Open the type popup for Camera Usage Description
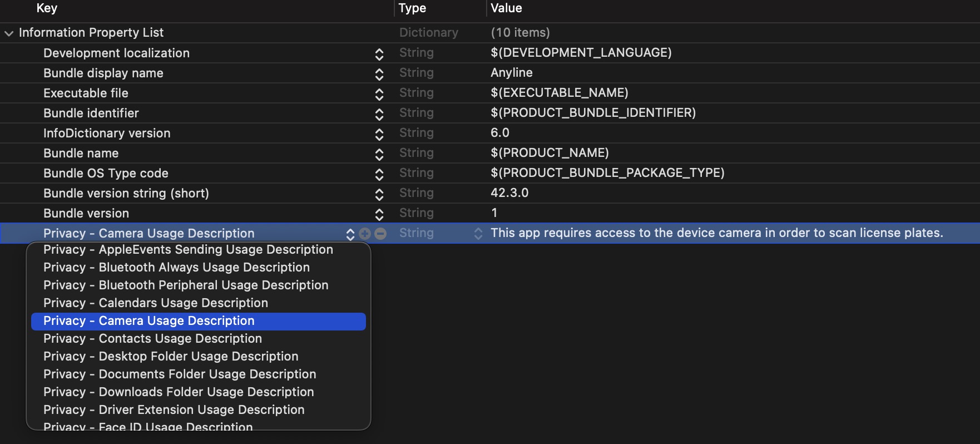980x444 pixels. [x=478, y=234]
